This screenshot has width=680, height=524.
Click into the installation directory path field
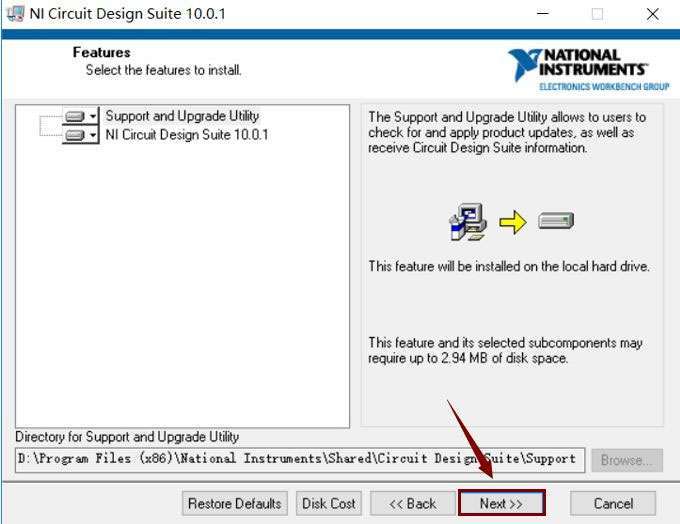click(300, 460)
